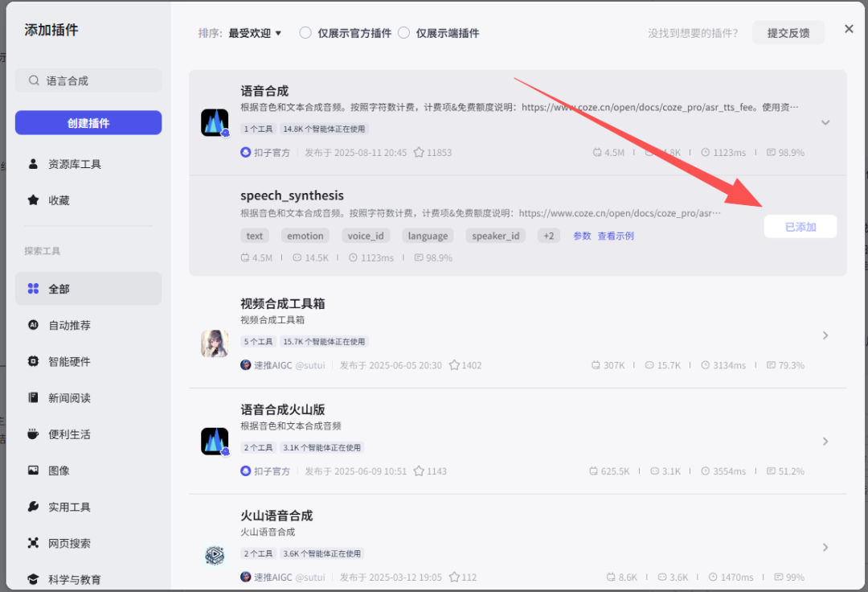Click the 自动推荐 AI icon
This screenshot has width=868, height=592.
(33, 325)
